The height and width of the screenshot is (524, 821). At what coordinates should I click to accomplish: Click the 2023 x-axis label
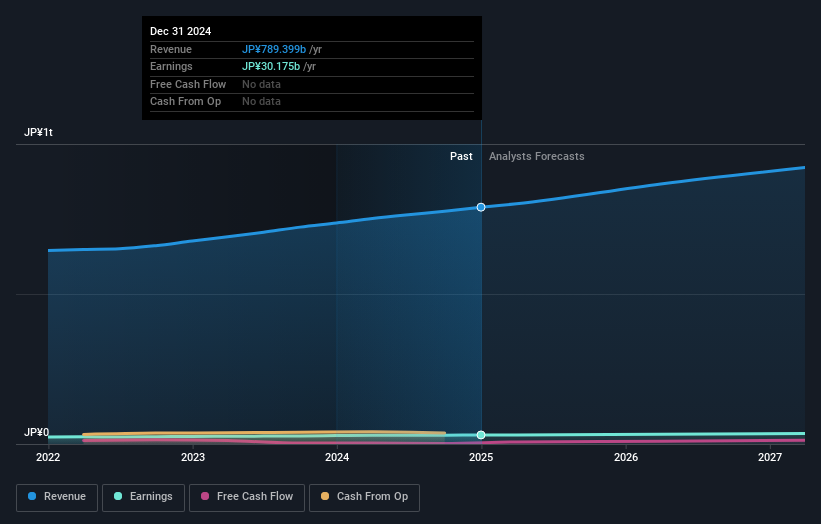[x=193, y=457]
